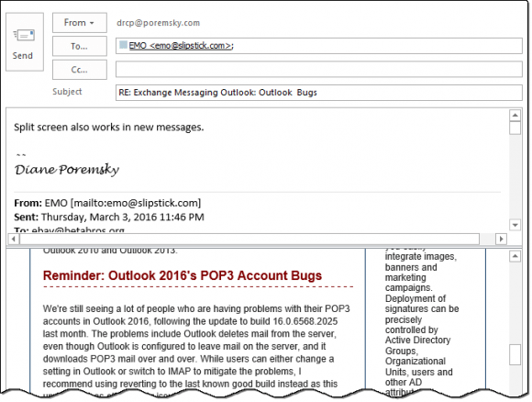
Task: Click the text "build 16.0.6568.2025"
Action: [294, 321]
